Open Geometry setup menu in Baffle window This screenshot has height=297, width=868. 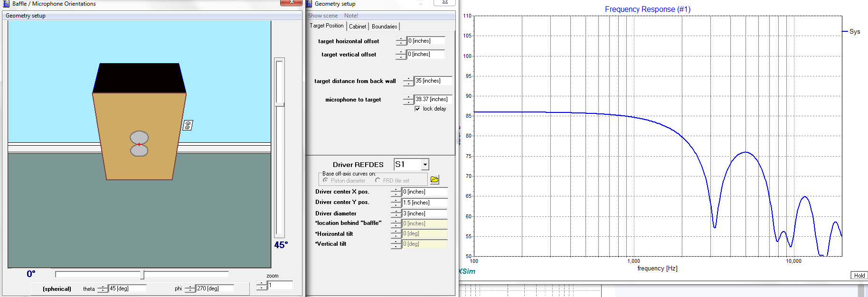[26, 16]
